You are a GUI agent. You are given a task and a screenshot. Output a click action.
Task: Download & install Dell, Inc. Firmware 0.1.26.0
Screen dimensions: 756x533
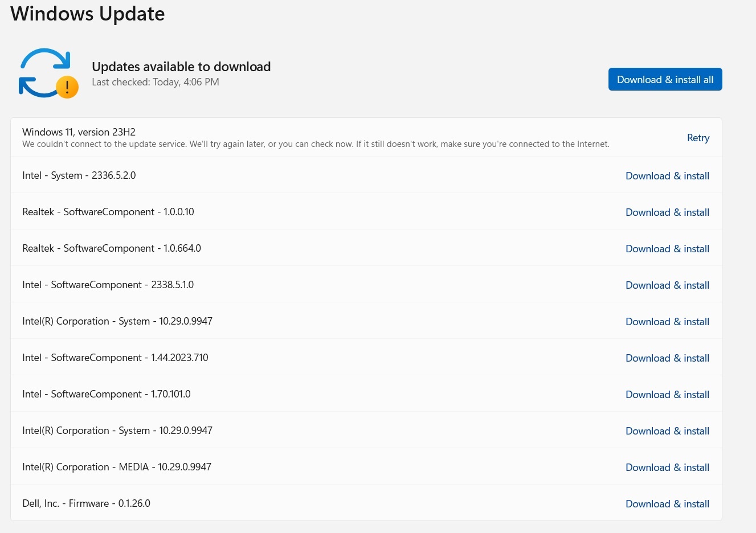pyautogui.click(x=667, y=504)
